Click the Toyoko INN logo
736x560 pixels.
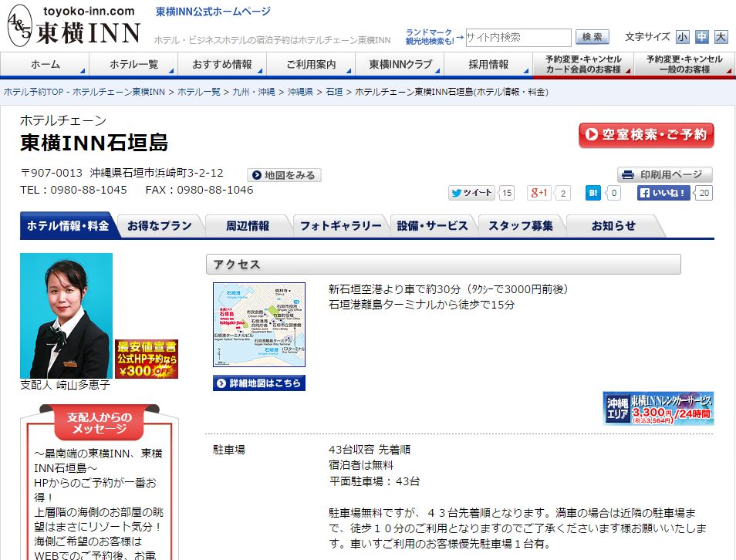click(x=74, y=25)
